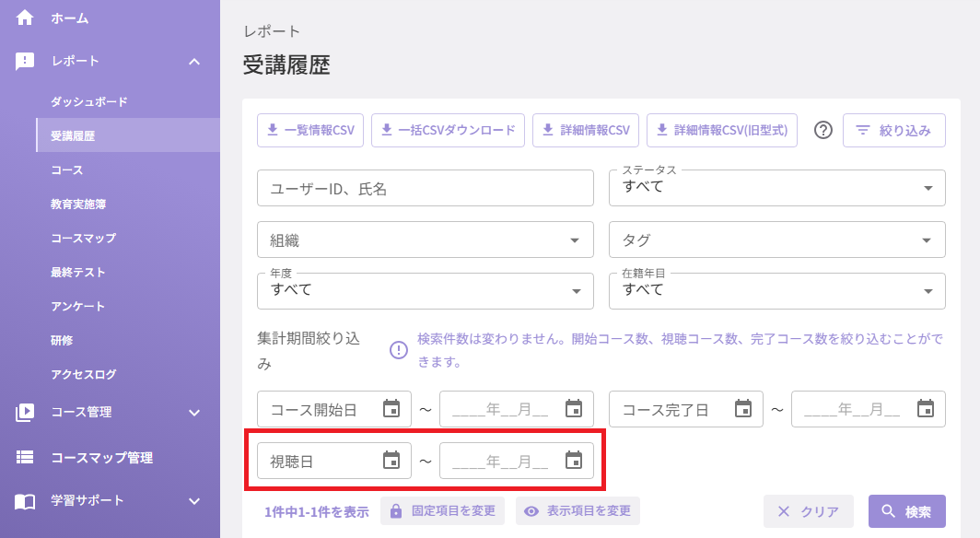Click the レポート icon in sidebar
This screenshot has height=538, width=980.
(x=25, y=61)
